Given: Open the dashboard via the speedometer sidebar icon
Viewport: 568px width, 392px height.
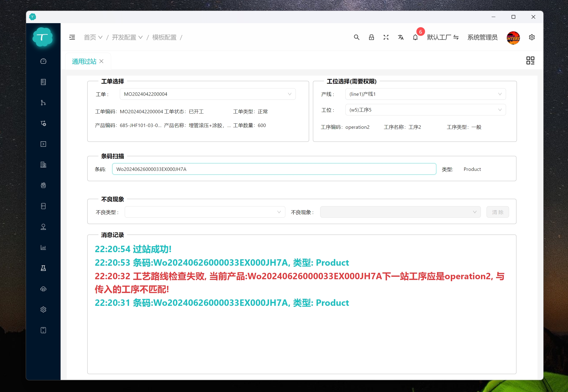Looking at the screenshot, I should [43, 61].
